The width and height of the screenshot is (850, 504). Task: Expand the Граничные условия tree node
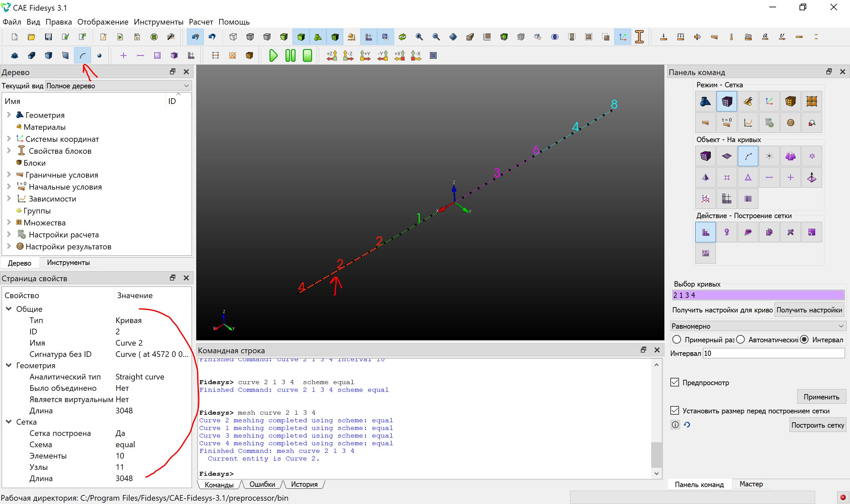pyautogui.click(x=9, y=175)
